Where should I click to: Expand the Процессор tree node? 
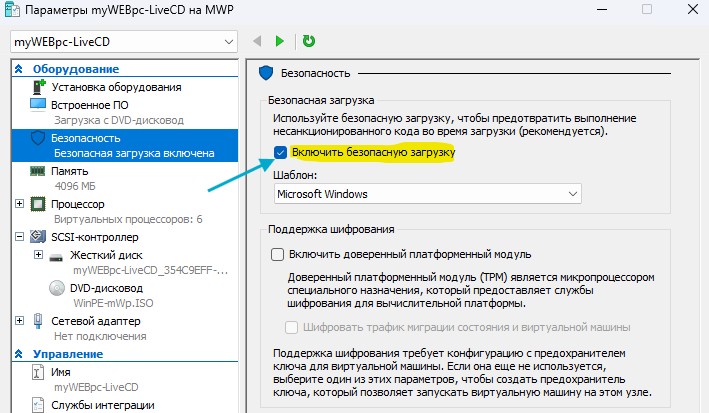point(20,204)
